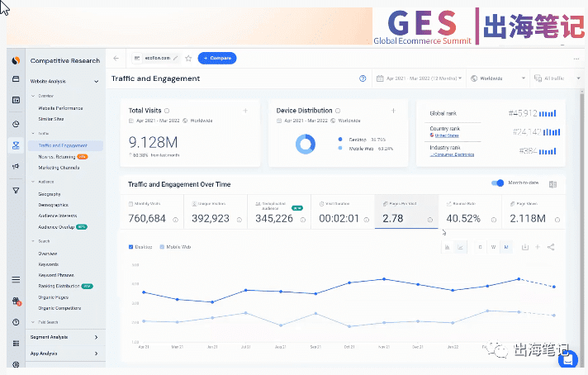Select the Unique Visitors metric tab
Viewport: 588px width, 375px height.
tap(216, 211)
